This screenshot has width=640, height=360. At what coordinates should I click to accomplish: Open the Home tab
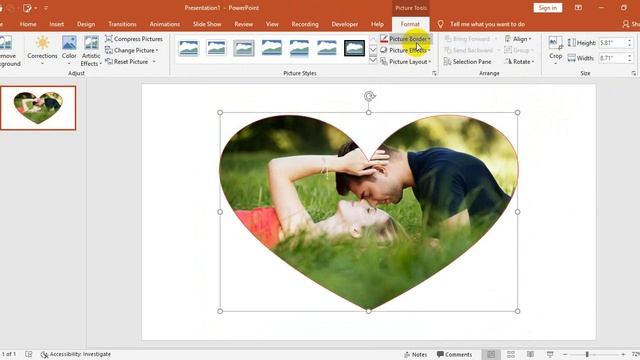28,24
